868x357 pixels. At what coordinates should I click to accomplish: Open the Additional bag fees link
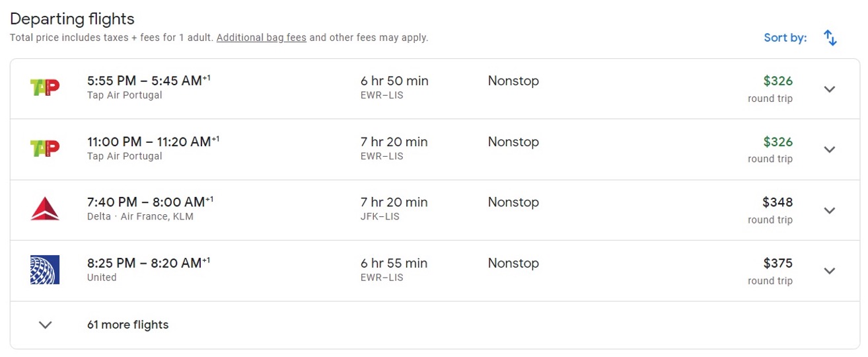coord(261,38)
